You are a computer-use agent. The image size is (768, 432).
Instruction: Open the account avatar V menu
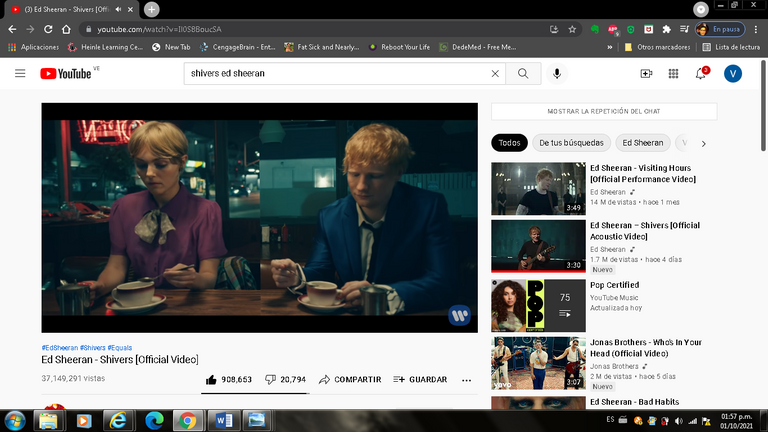tap(733, 73)
